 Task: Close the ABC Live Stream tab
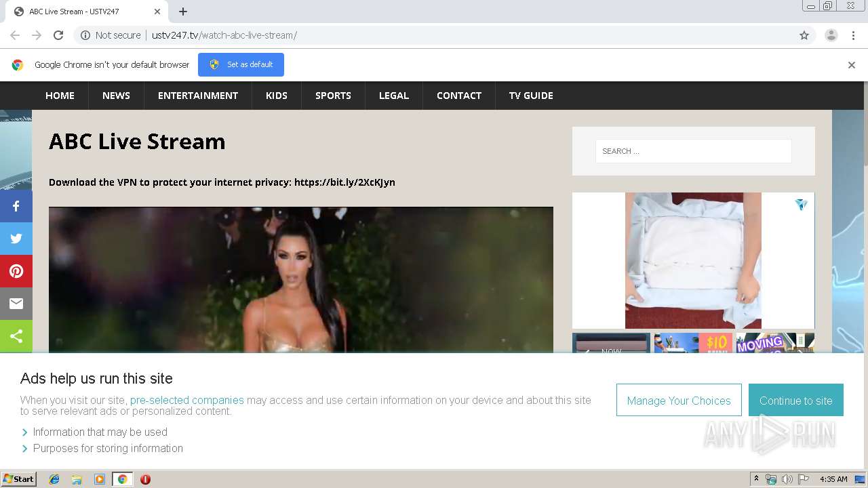[x=157, y=12]
